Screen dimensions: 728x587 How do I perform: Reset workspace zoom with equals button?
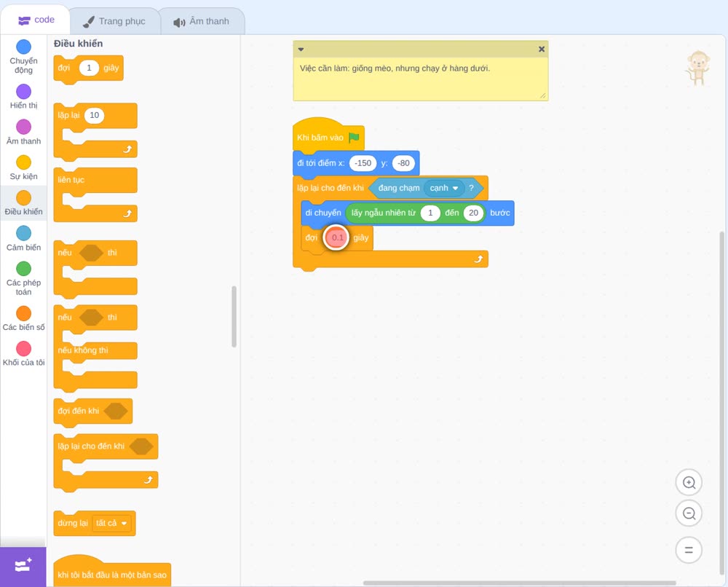click(689, 550)
